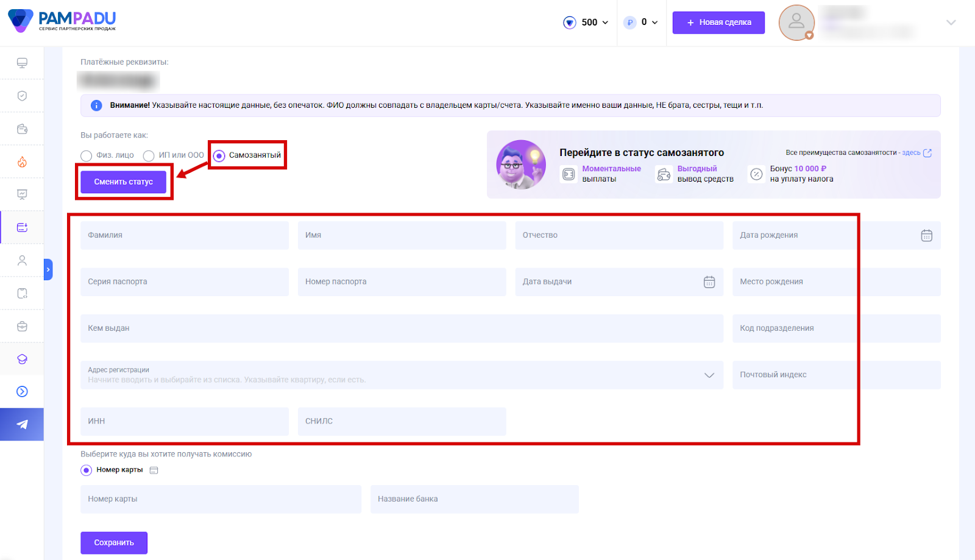
Task: Click the Новая сделка button
Action: click(718, 23)
